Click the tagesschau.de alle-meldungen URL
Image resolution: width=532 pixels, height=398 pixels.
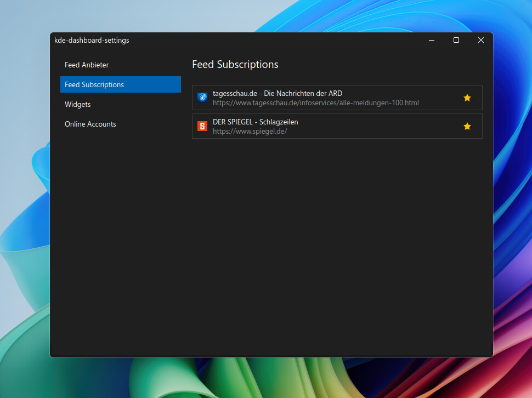[315, 103]
